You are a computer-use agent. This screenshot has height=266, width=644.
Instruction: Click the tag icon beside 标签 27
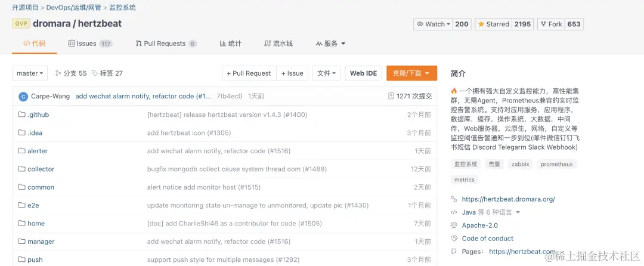pos(94,73)
